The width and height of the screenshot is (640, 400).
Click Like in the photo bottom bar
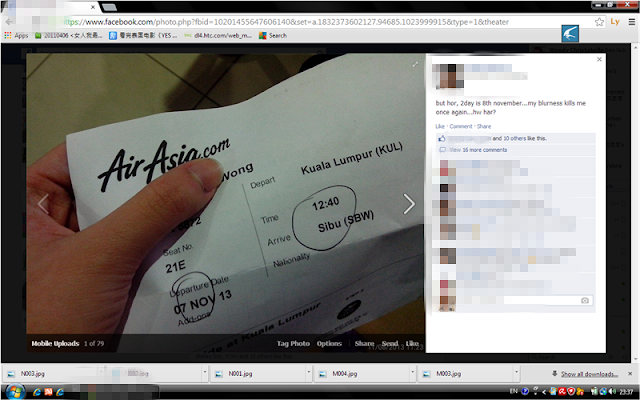click(412, 343)
